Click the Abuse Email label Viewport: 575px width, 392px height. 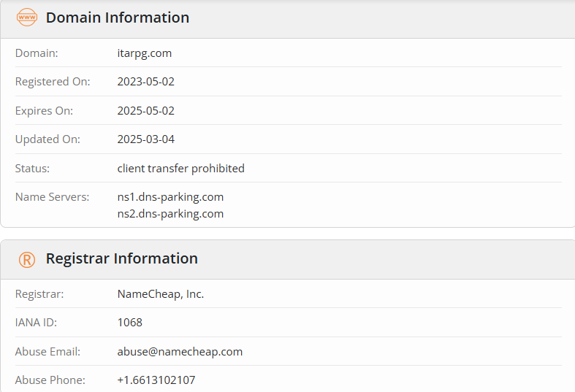(x=47, y=352)
